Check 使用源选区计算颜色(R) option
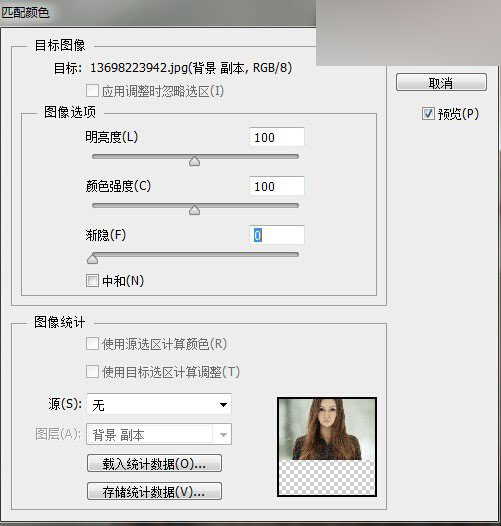 tap(92, 344)
